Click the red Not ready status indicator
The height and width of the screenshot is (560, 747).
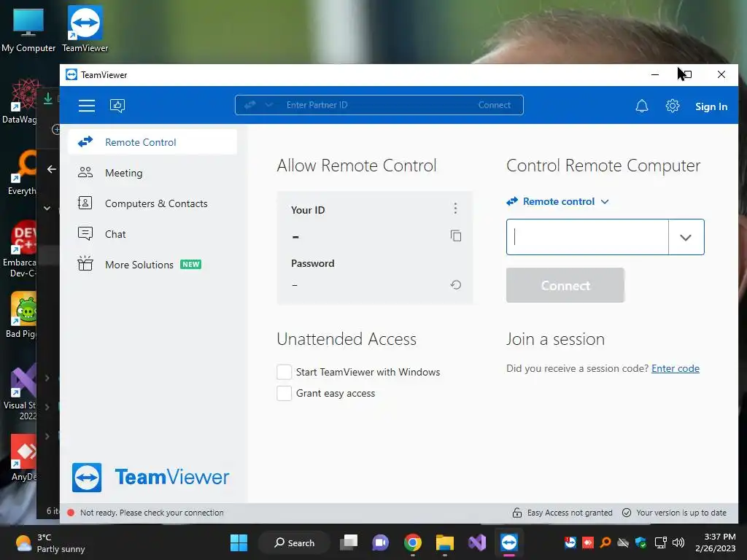pyautogui.click(x=71, y=513)
